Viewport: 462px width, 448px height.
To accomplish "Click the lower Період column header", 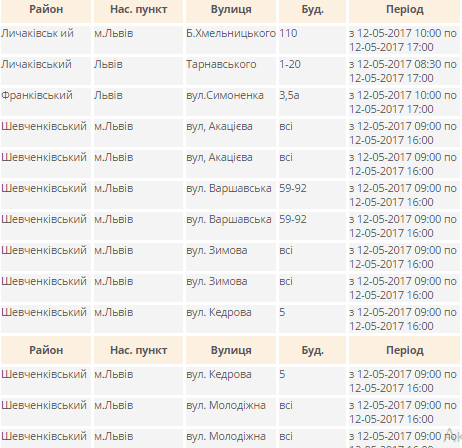I will tap(404, 350).
